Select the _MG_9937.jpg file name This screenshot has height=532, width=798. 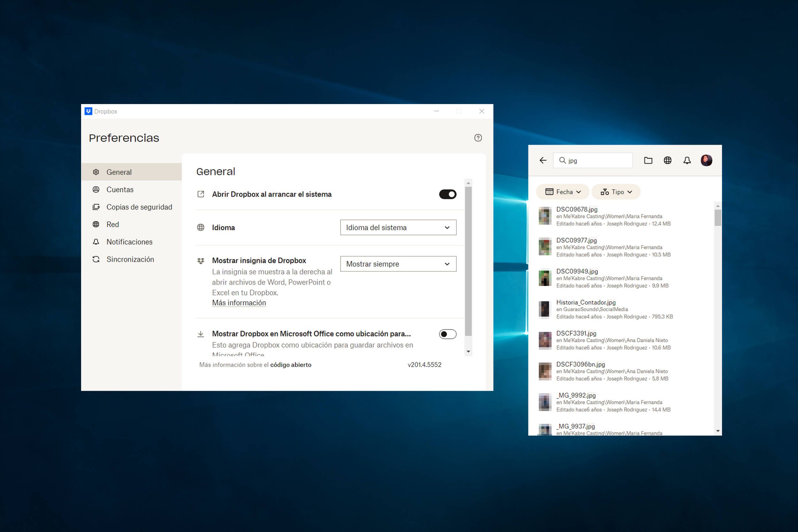coord(576,426)
